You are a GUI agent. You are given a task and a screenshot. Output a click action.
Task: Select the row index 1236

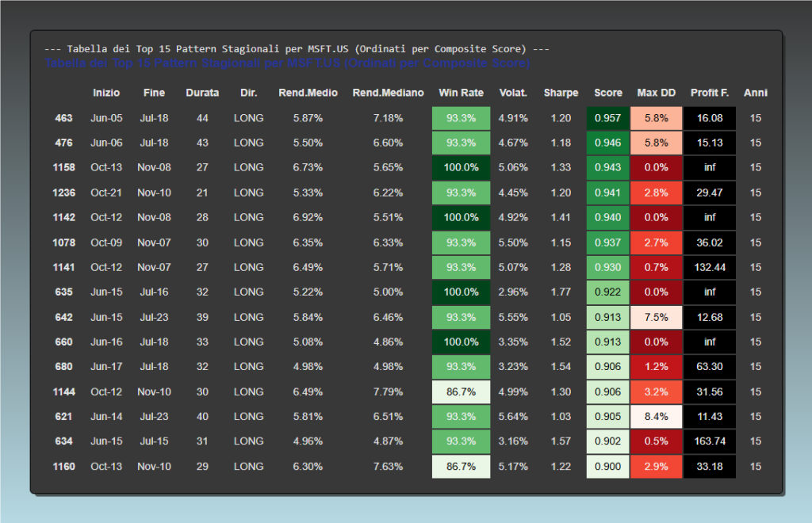[63, 193]
